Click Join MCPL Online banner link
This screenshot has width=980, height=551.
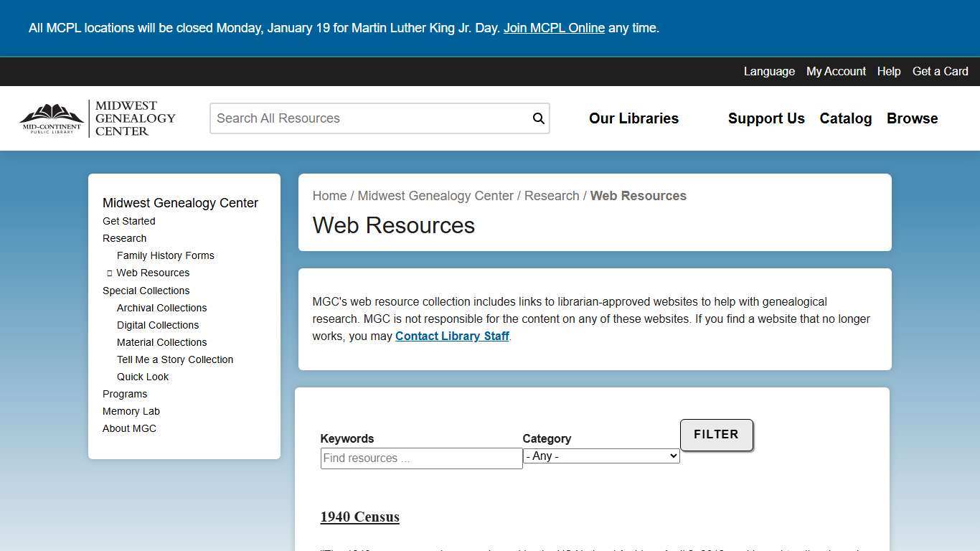point(554,28)
